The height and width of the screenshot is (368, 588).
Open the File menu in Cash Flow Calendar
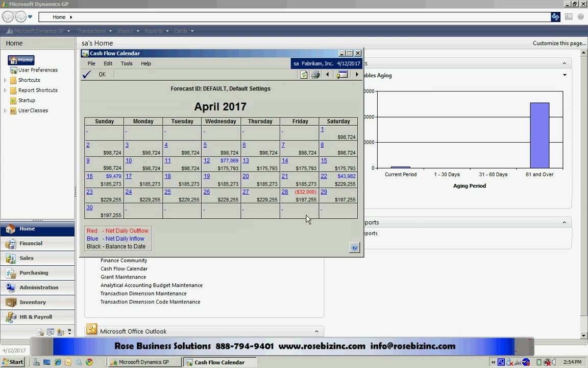pos(91,63)
